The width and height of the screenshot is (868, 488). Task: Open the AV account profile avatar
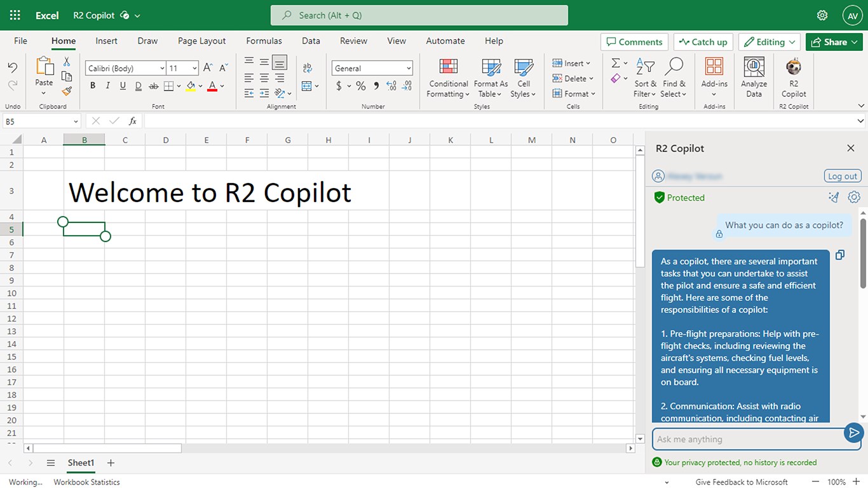pos(852,15)
